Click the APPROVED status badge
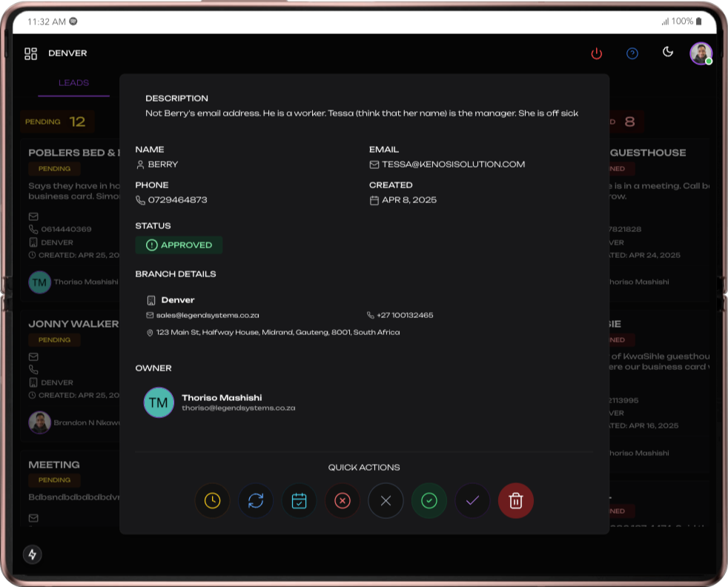Screen dimensions: 728x587 click(x=179, y=245)
